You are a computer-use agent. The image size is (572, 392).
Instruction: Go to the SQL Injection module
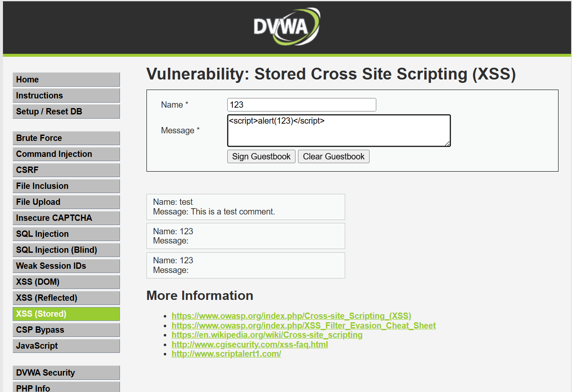click(x=66, y=234)
